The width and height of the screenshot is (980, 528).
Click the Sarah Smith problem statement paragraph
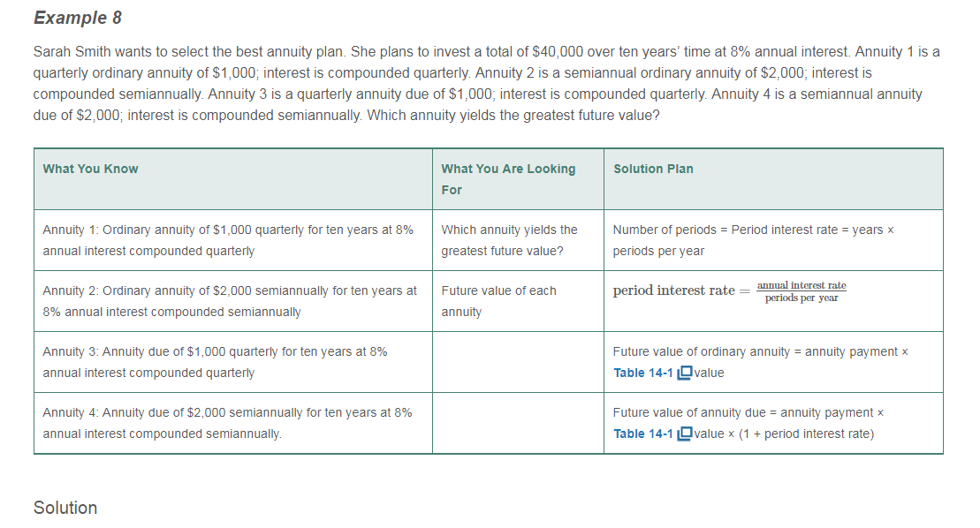pos(486,83)
